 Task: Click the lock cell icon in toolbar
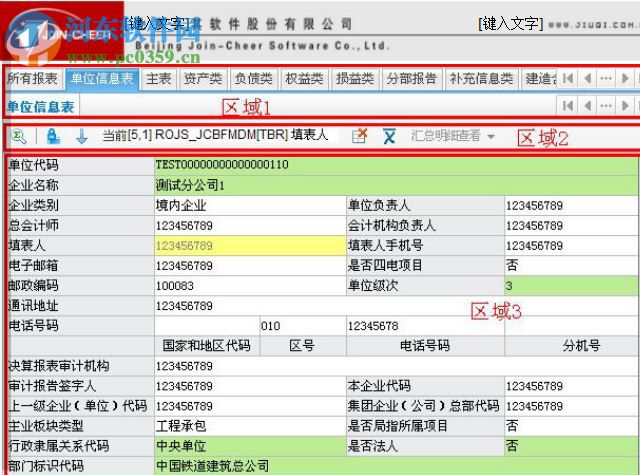[x=53, y=136]
